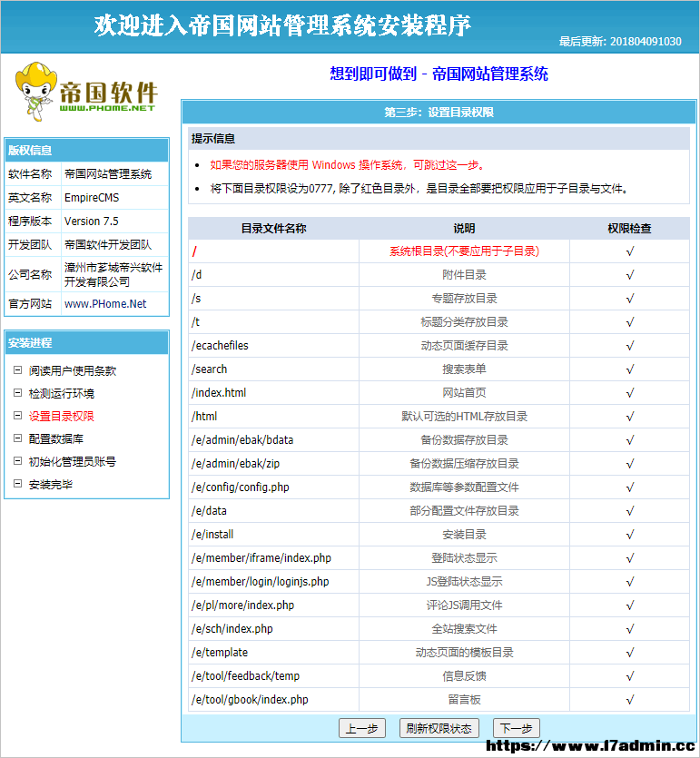Click the /ecachefiles directory name

(x=220, y=346)
